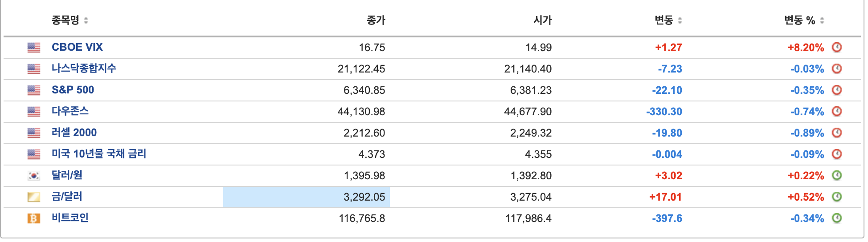The image size is (868, 242).
Task: Click the red clock icon in 나스닥종합지수 row
Action: pyautogui.click(x=837, y=69)
